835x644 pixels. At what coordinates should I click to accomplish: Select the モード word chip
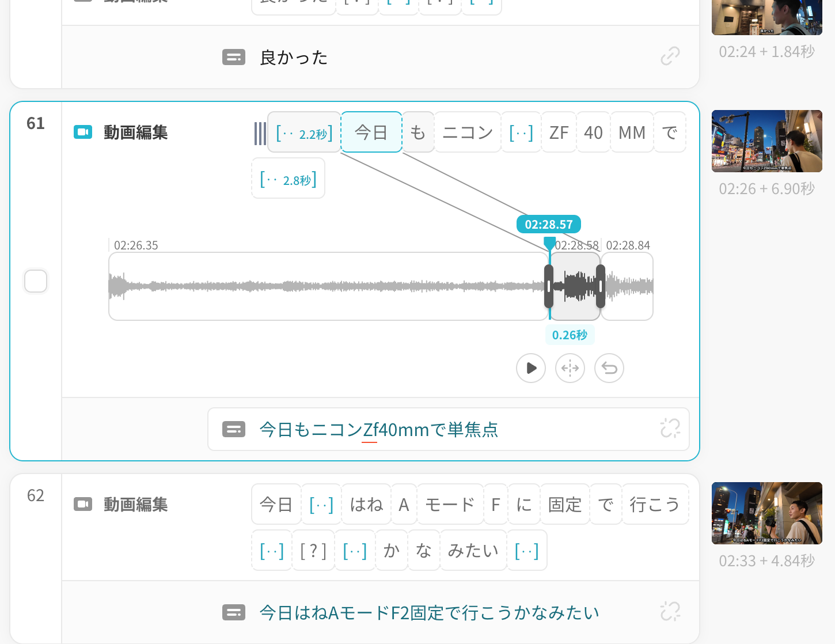pos(450,505)
